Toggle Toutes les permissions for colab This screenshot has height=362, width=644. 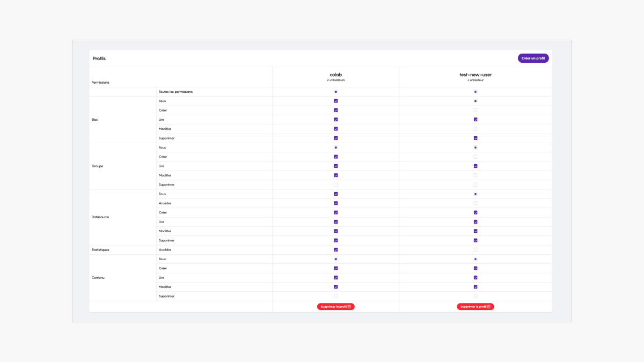click(x=336, y=92)
